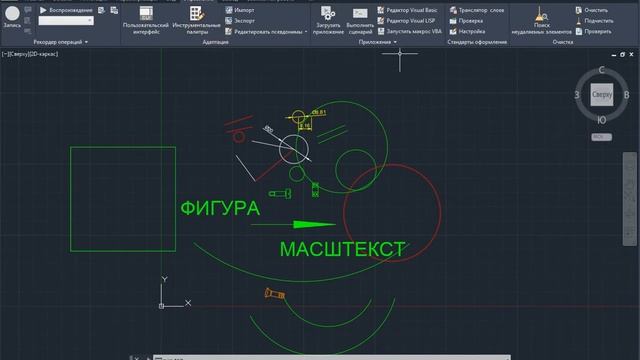Click Выполнить сценарий
This screenshot has height=360, width=640.
pyautogui.click(x=360, y=20)
